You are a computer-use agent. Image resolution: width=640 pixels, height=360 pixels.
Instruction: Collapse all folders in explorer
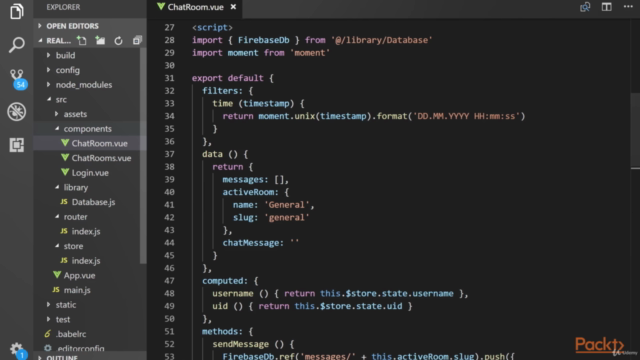point(137,40)
